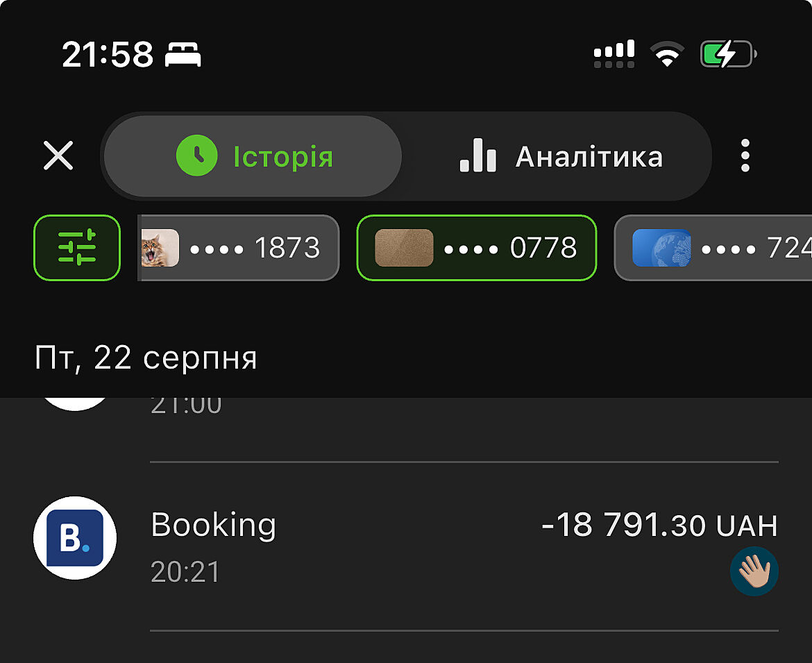
Task: Switch to the Аналітика tab
Action: tap(561, 156)
